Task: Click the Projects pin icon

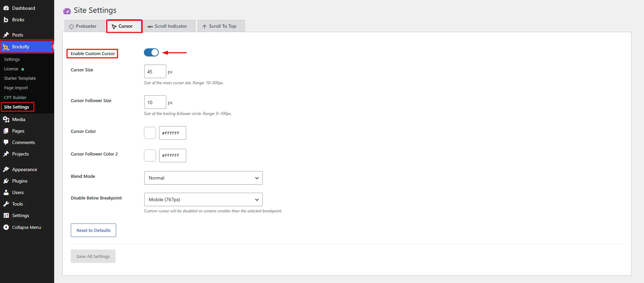Action: [6, 154]
